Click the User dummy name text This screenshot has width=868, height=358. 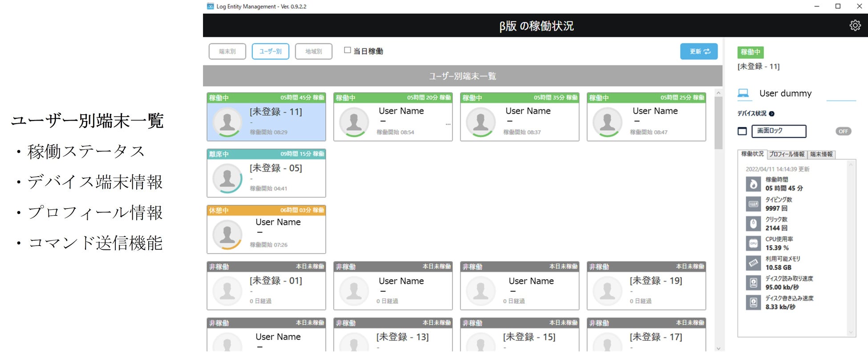coord(785,93)
